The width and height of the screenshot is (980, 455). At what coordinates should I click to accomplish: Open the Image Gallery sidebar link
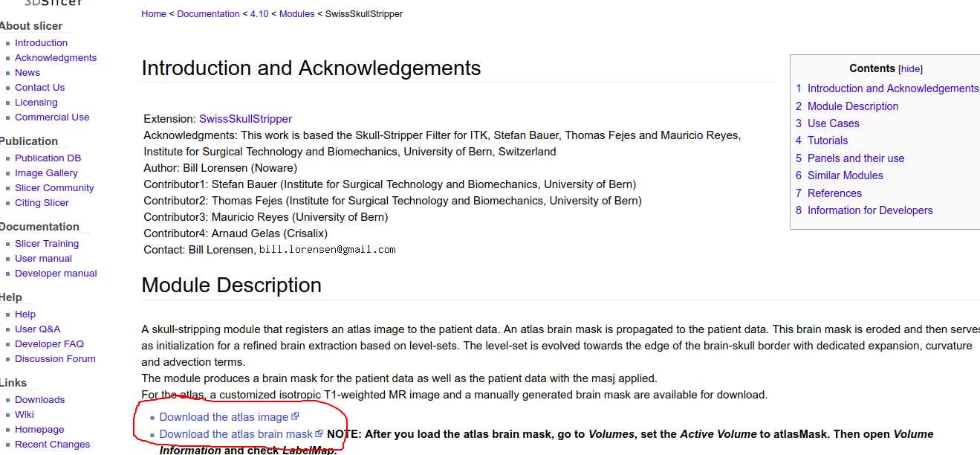click(46, 173)
